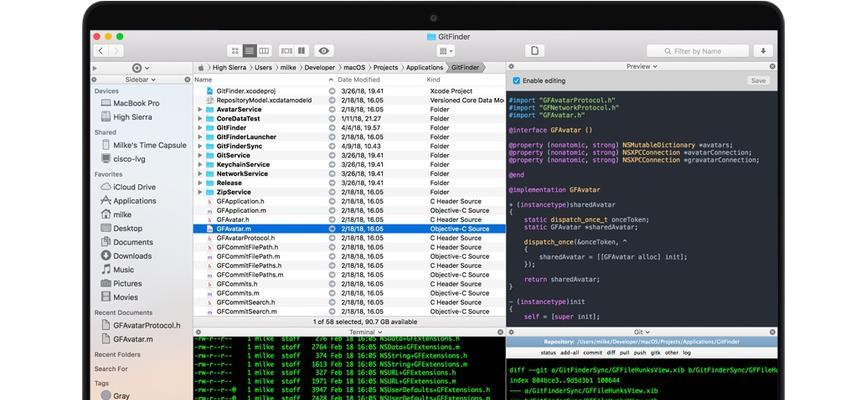Open the Preview panel gear options
This screenshot has width=866, height=400.
(511, 66)
